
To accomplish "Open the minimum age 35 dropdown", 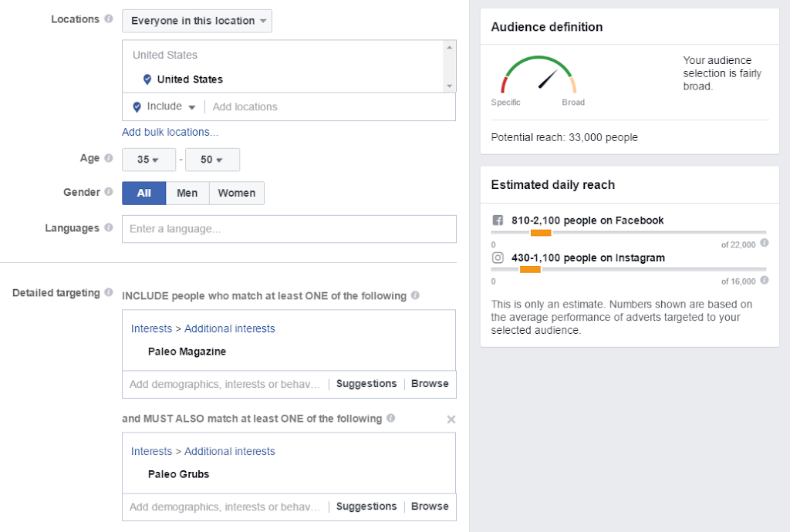I will [x=149, y=160].
